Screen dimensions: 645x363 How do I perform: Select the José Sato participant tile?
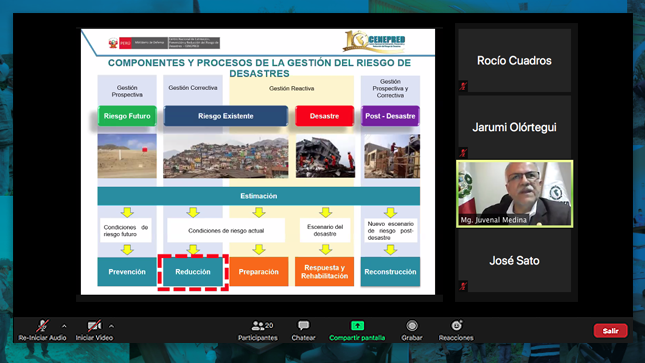coord(514,261)
